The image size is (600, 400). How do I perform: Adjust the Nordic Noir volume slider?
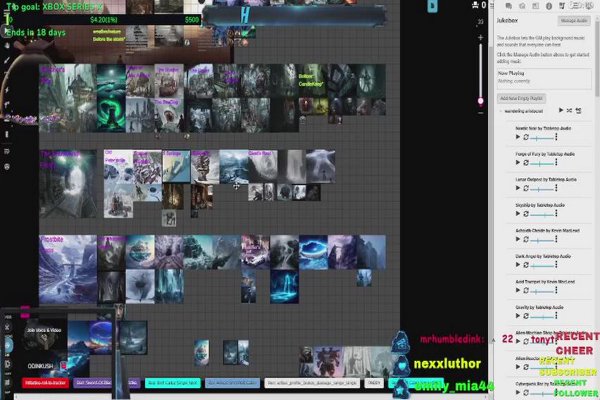pos(542,137)
